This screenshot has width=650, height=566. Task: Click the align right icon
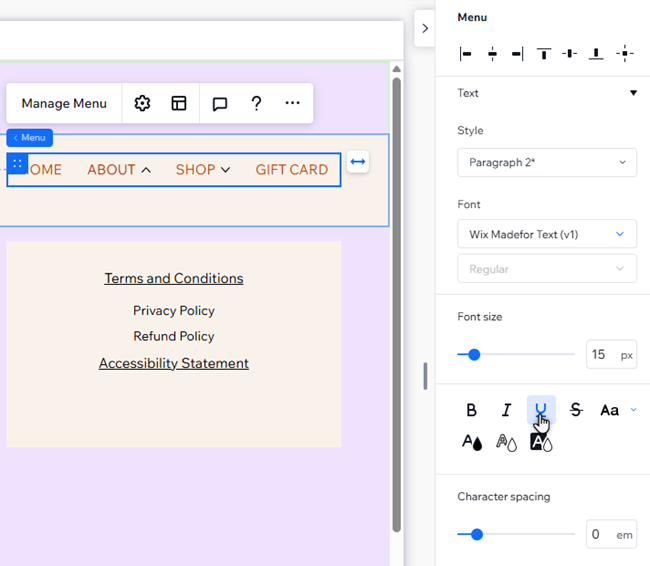[x=518, y=54]
